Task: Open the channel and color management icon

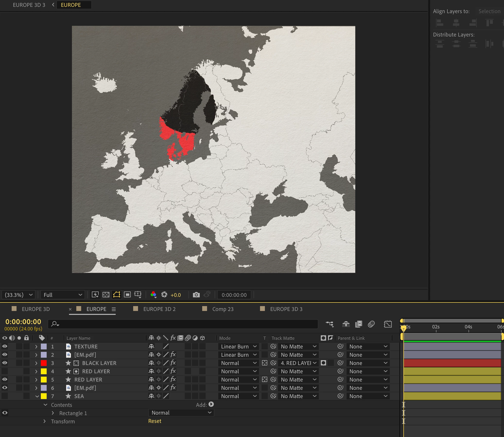Action: [153, 295]
